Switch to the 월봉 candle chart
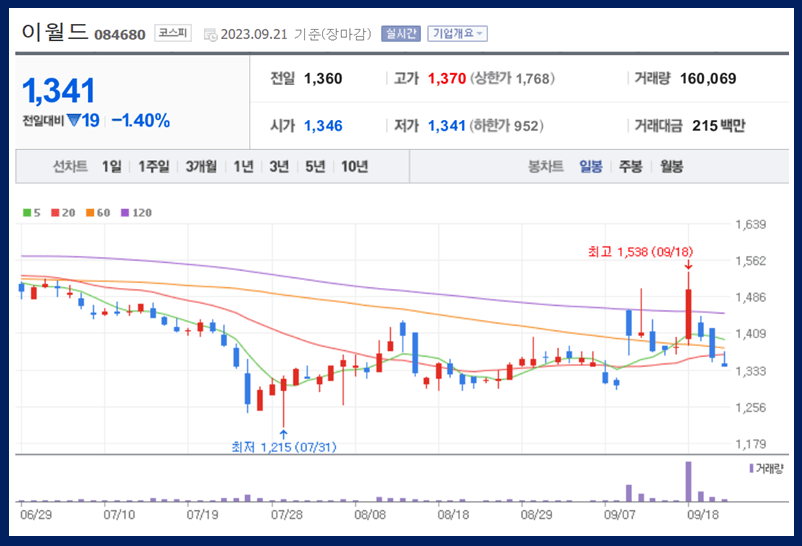 [x=671, y=166]
